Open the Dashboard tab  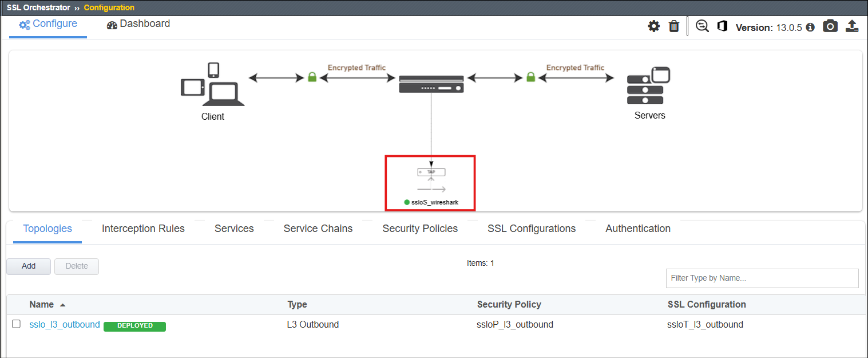pyautogui.click(x=138, y=24)
